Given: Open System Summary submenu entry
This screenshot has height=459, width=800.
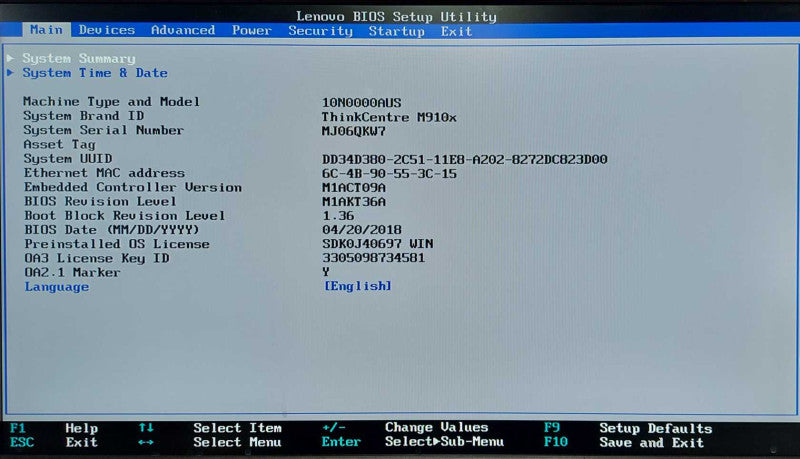Looking at the screenshot, I should [79, 59].
